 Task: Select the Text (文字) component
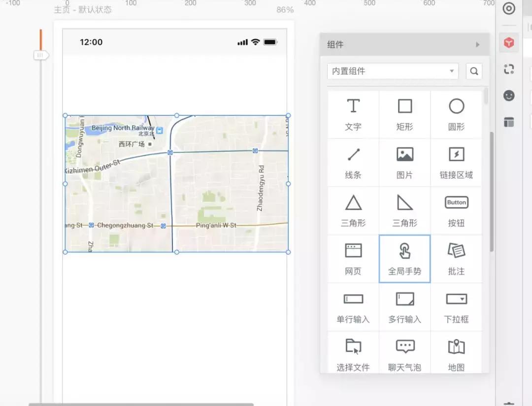tap(352, 113)
